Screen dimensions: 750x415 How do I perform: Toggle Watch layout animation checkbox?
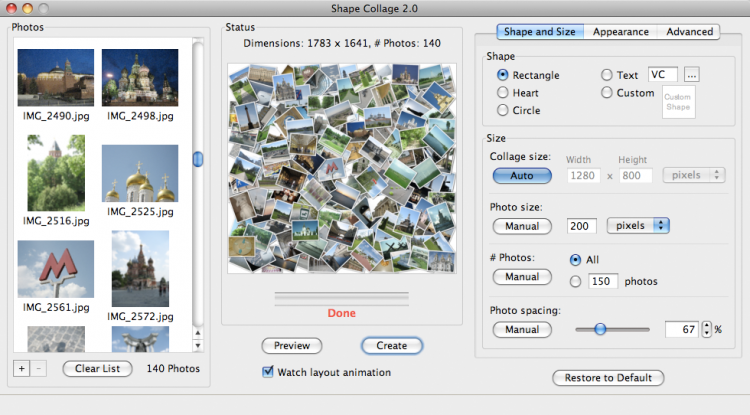(267, 372)
